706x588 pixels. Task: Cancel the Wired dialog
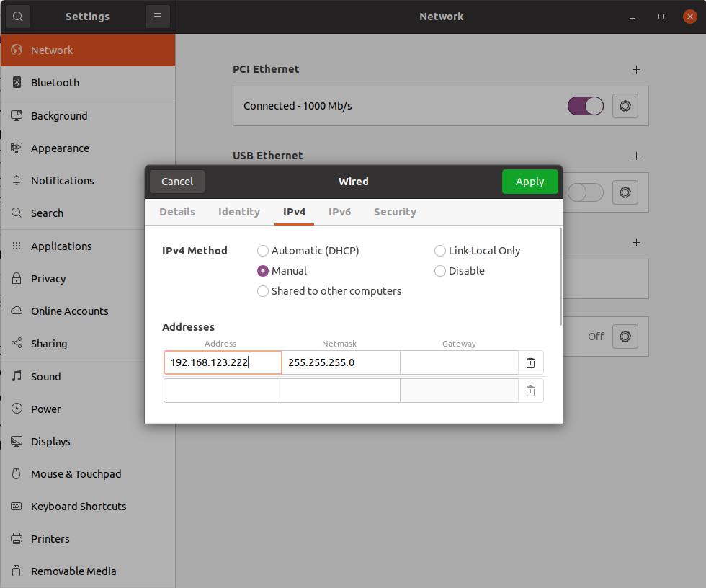tap(177, 182)
